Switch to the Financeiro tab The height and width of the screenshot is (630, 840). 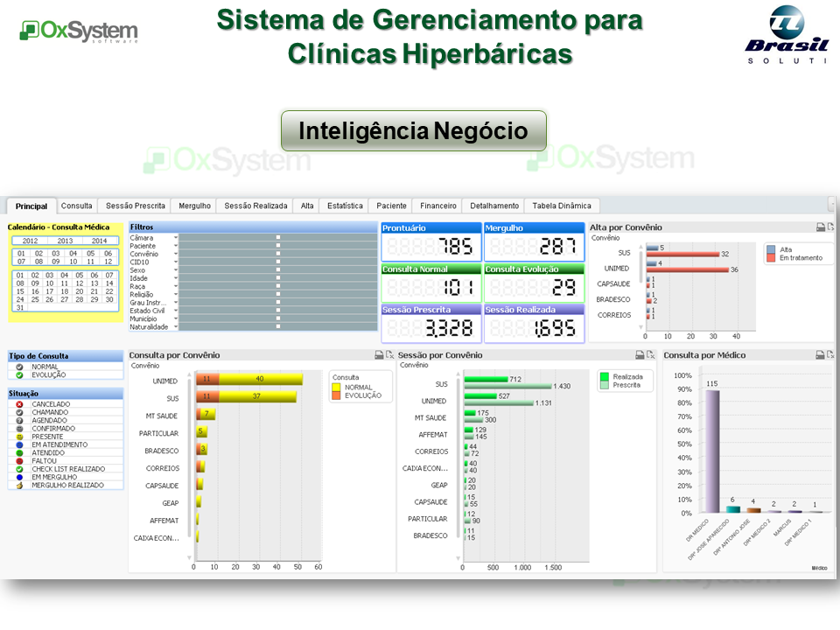pyautogui.click(x=438, y=206)
